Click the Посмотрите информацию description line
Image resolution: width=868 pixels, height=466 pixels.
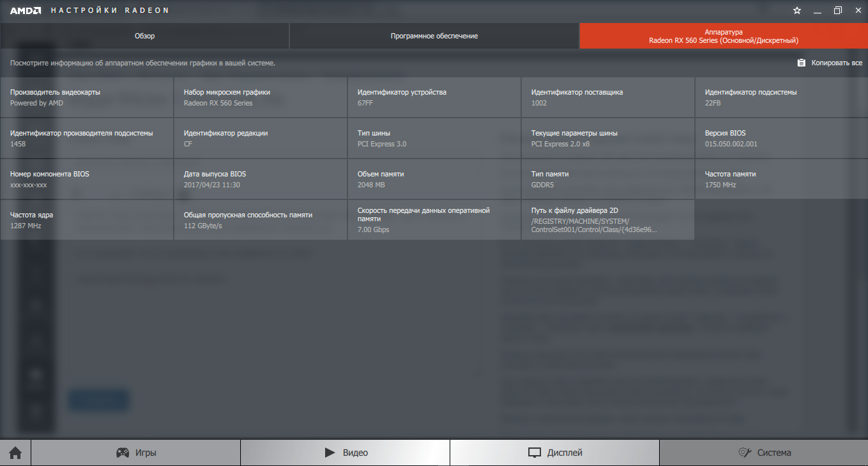pos(142,63)
